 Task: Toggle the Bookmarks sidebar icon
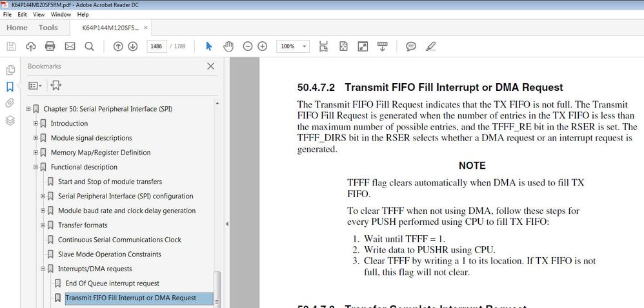10,86
